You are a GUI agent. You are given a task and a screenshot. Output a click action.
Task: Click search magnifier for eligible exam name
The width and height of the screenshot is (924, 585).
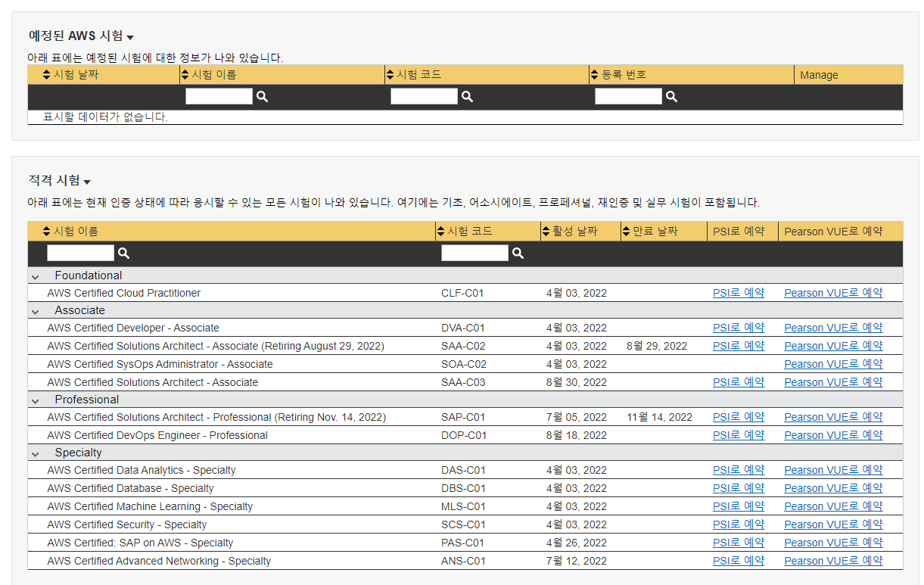(123, 254)
